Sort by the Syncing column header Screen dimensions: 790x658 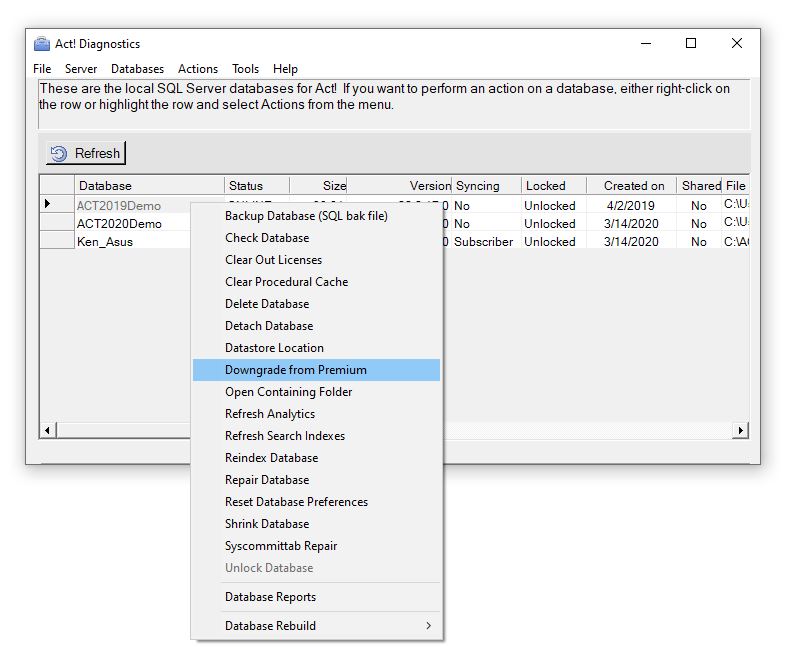point(486,186)
